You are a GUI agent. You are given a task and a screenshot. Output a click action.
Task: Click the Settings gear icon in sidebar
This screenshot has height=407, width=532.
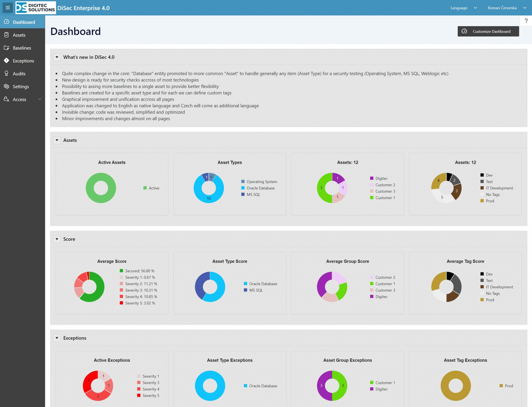[6, 86]
